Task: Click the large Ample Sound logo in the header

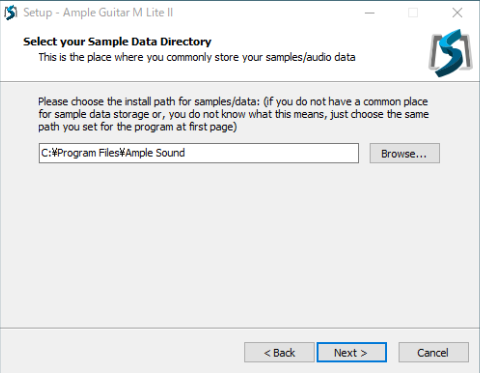Action: [x=450, y=53]
